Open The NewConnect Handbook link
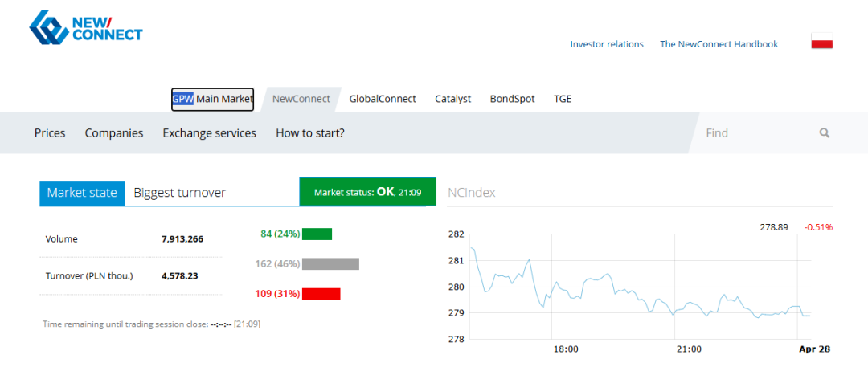 coord(719,44)
